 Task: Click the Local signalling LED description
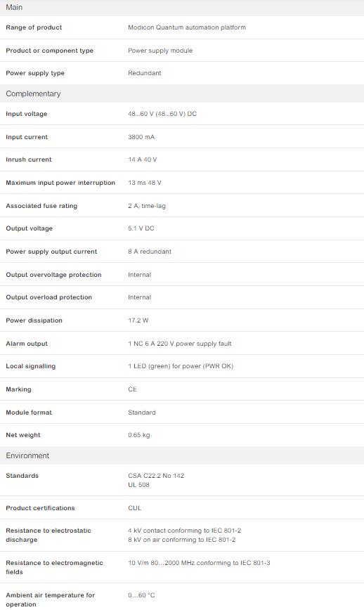click(181, 366)
